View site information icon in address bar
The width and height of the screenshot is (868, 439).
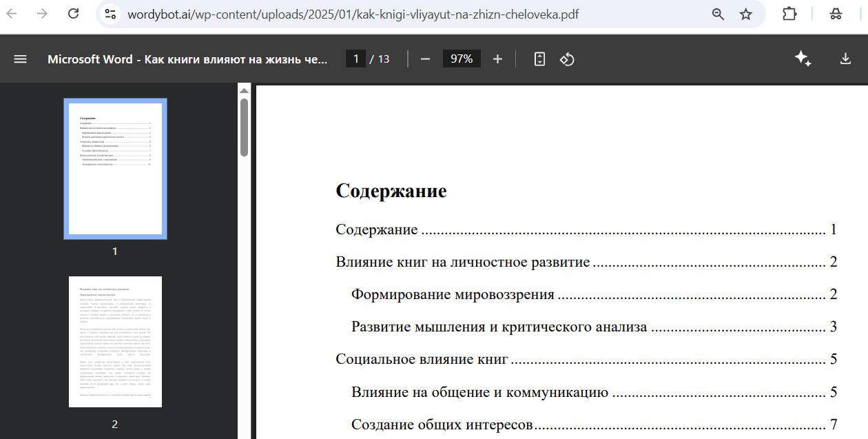[x=110, y=14]
